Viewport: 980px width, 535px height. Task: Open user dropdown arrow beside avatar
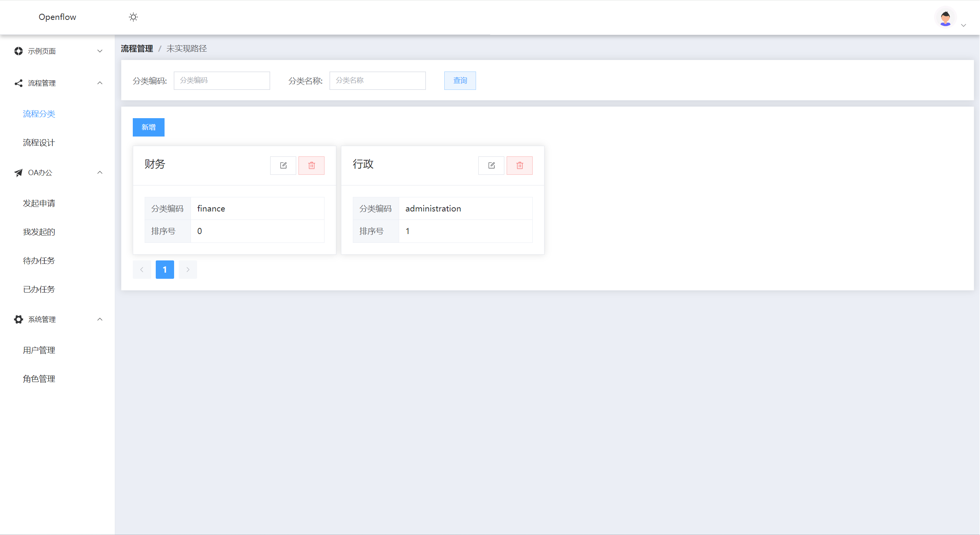[x=964, y=25]
